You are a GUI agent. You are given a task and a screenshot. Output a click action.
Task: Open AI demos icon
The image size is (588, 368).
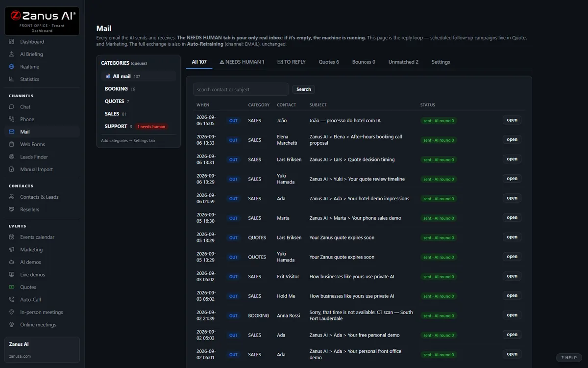pos(12,262)
